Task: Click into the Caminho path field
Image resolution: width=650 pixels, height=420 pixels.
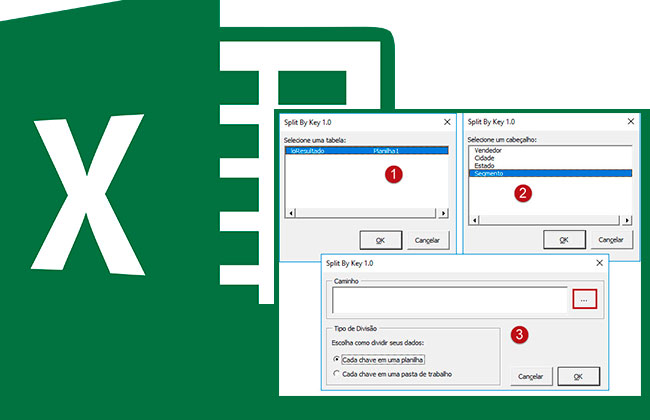Action: pos(449,299)
